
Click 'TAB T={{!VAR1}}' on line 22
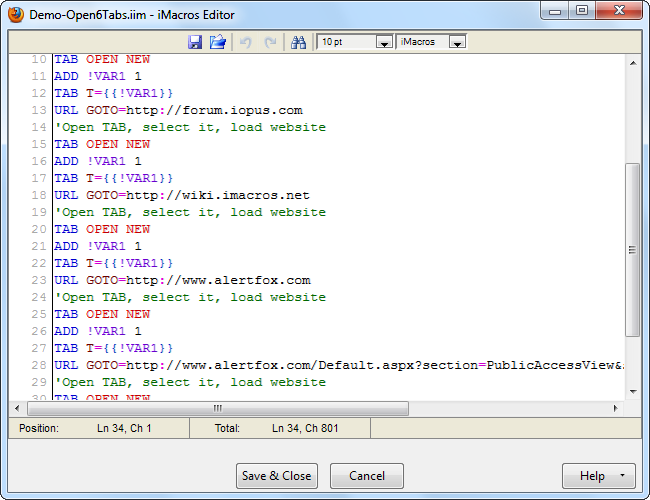114,263
